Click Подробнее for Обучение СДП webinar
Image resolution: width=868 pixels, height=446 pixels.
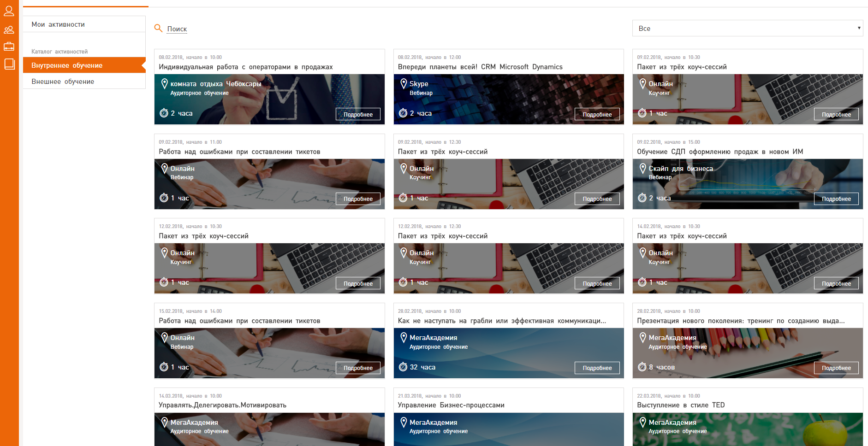tap(836, 199)
